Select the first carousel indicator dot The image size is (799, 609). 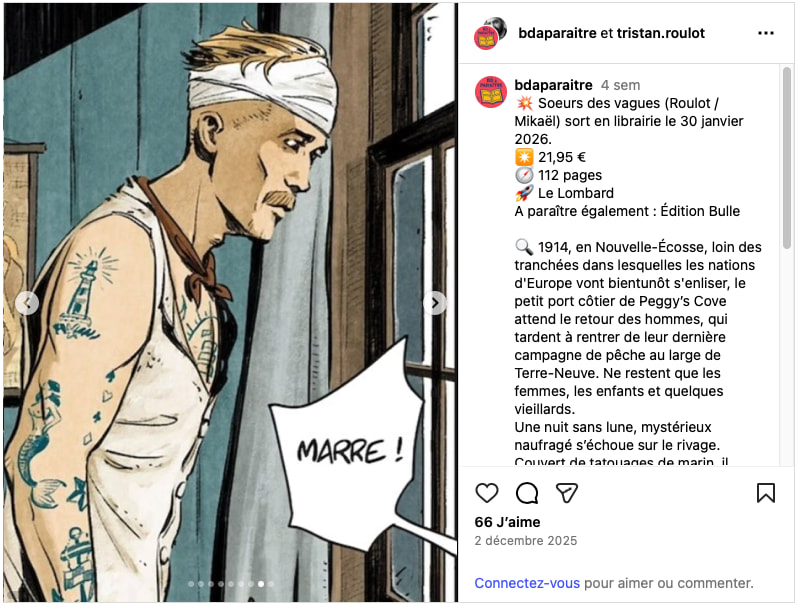[x=191, y=584]
